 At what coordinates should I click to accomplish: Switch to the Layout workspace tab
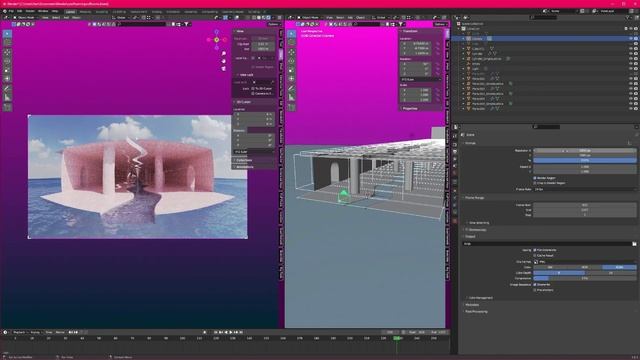(70, 11)
